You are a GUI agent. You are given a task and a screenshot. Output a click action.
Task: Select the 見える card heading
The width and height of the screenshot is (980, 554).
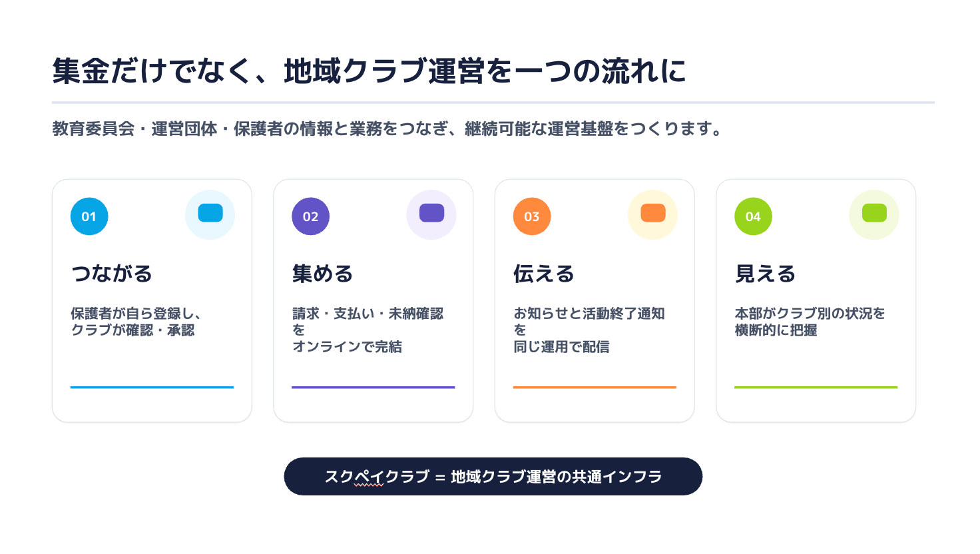(766, 274)
